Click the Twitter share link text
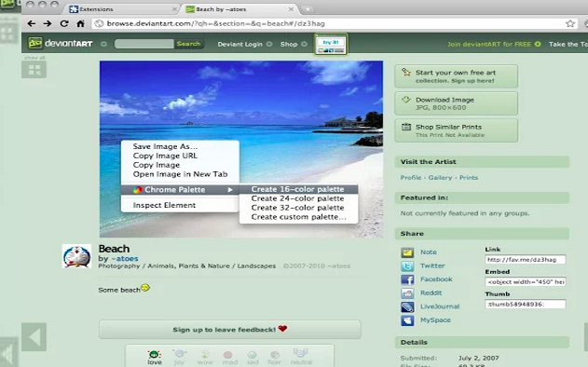Screen dimensions: 588x367 (432, 265)
